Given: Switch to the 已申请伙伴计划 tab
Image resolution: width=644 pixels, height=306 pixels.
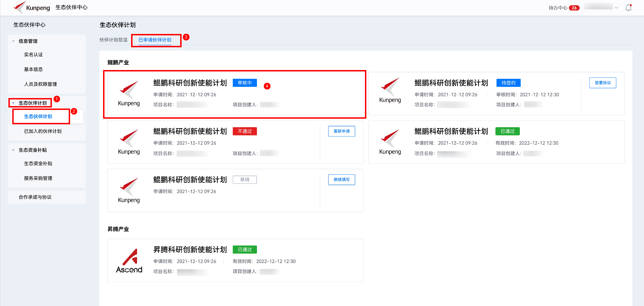Looking at the screenshot, I should 155,40.
